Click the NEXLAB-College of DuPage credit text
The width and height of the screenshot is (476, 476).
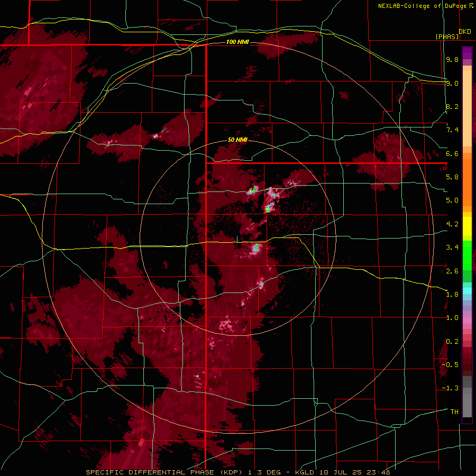coord(422,6)
